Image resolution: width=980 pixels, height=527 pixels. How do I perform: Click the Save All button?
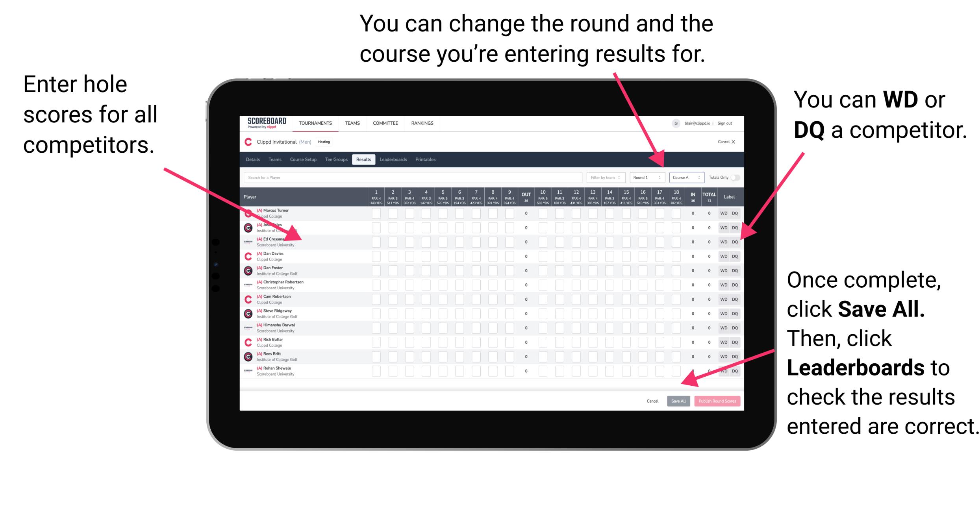click(678, 400)
